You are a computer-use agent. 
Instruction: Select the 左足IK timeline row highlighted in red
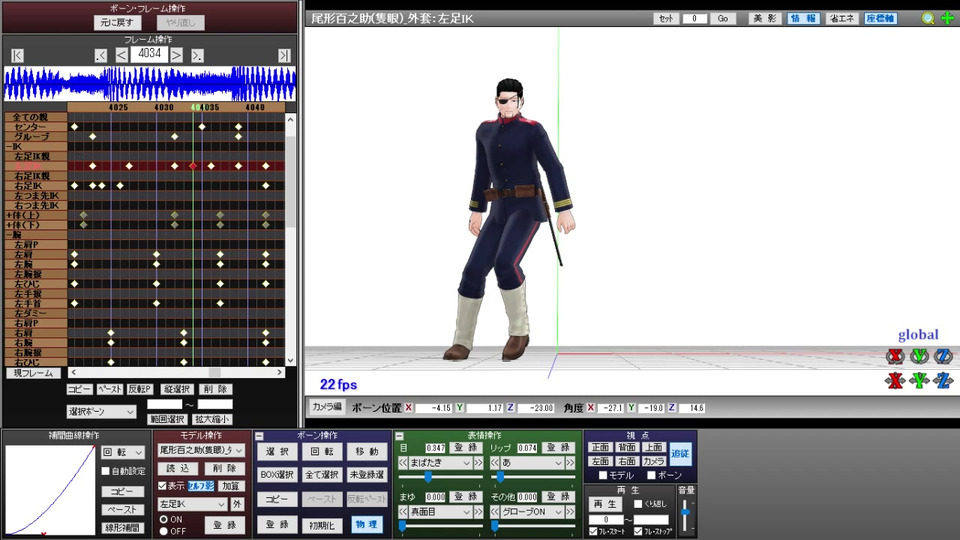point(144,166)
